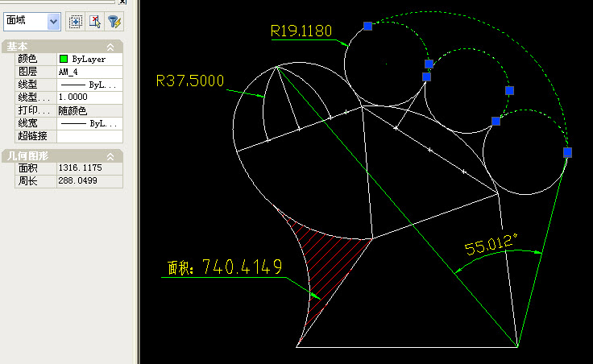Screen dimensions: 593x364
Task: Select the 打印 value 随颜色
Action: tap(89, 110)
